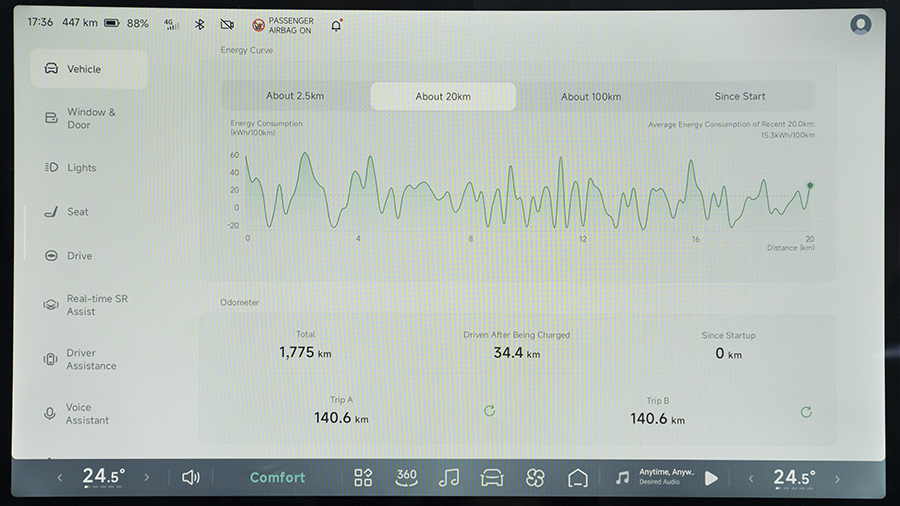The height and width of the screenshot is (506, 900).
Task: Open the apps grid menu
Action: click(x=363, y=478)
